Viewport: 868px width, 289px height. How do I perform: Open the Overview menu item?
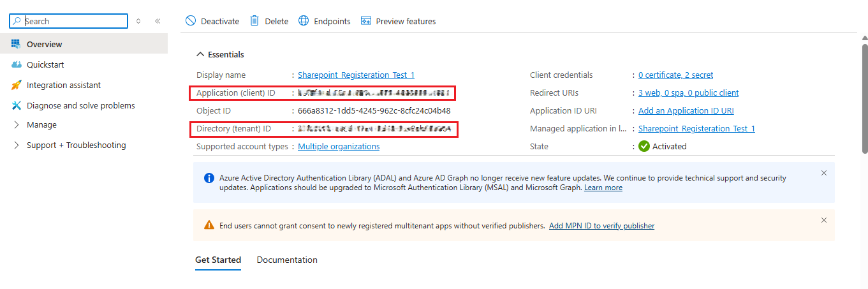(84, 44)
